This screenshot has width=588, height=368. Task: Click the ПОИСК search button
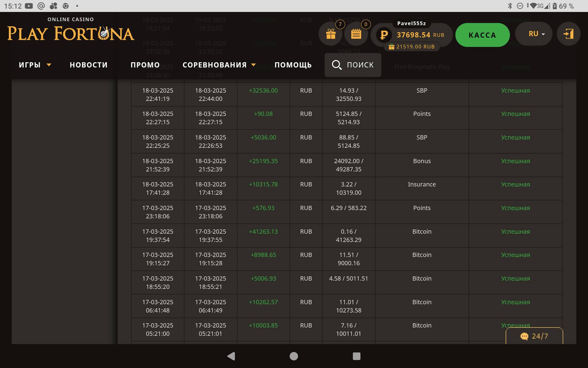pyautogui.click(x=353, y=65)
